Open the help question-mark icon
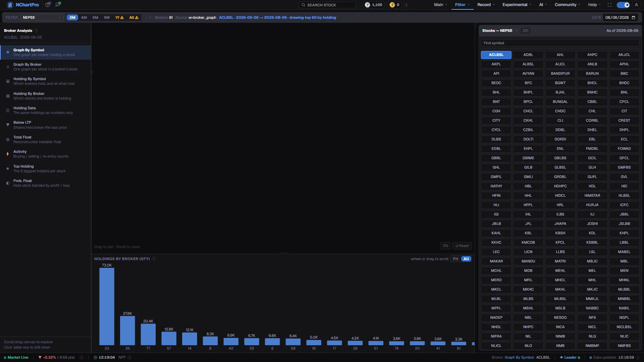 click(48, 5)
